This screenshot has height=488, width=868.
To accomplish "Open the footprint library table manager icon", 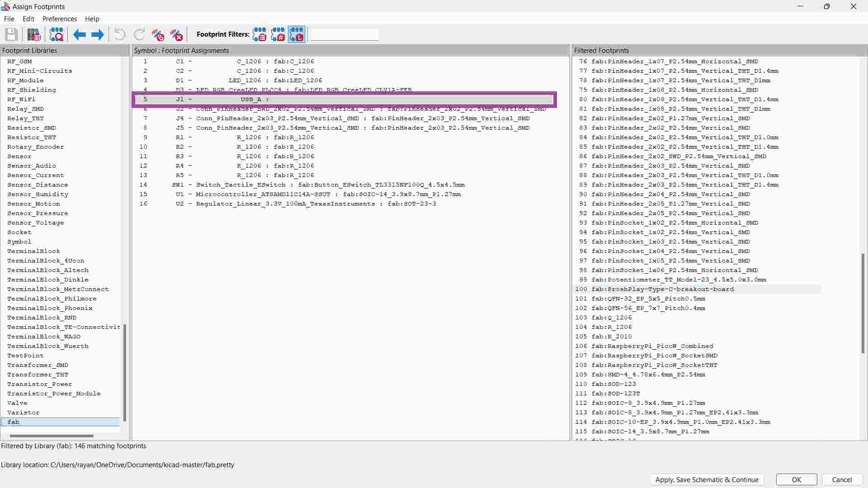I will [x=34, y=34].
